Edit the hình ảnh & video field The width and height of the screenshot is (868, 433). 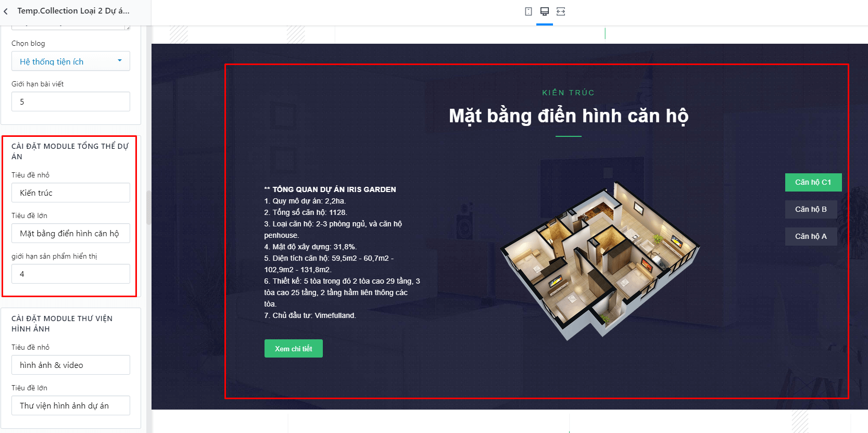click(x=71, y=365)
